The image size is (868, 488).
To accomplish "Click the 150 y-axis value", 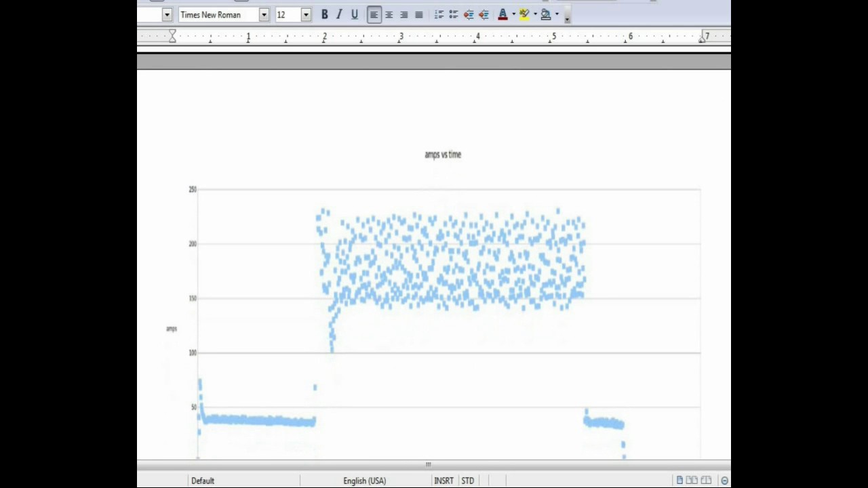I will 193,298.
